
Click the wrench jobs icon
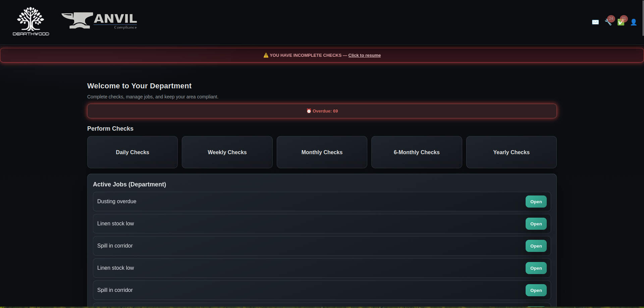pos(608,22)
